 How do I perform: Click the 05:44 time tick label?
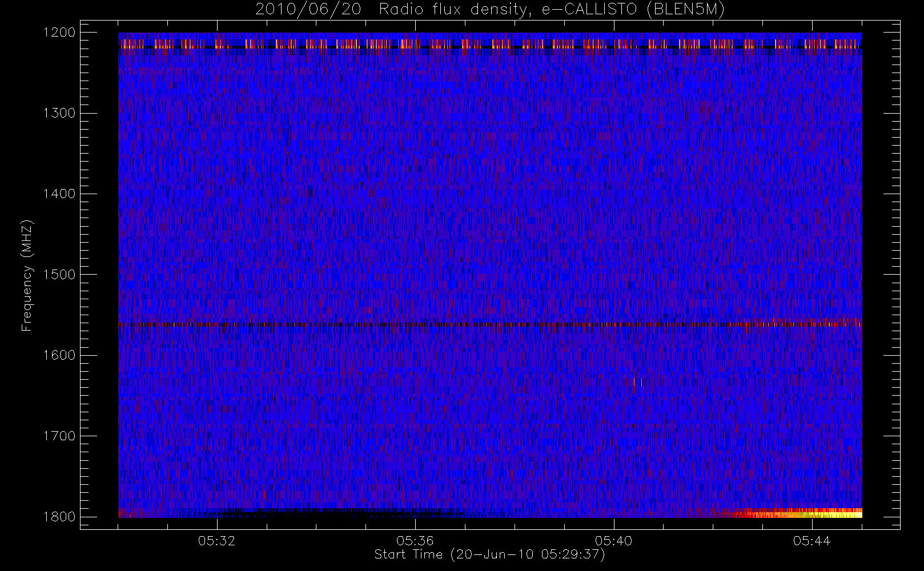coord(812,541)
